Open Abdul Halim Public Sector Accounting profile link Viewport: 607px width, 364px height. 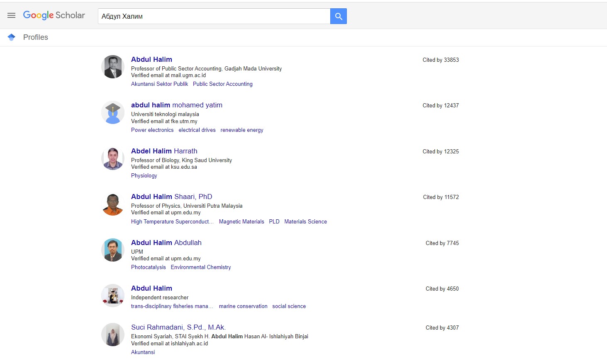pos(151,59)
